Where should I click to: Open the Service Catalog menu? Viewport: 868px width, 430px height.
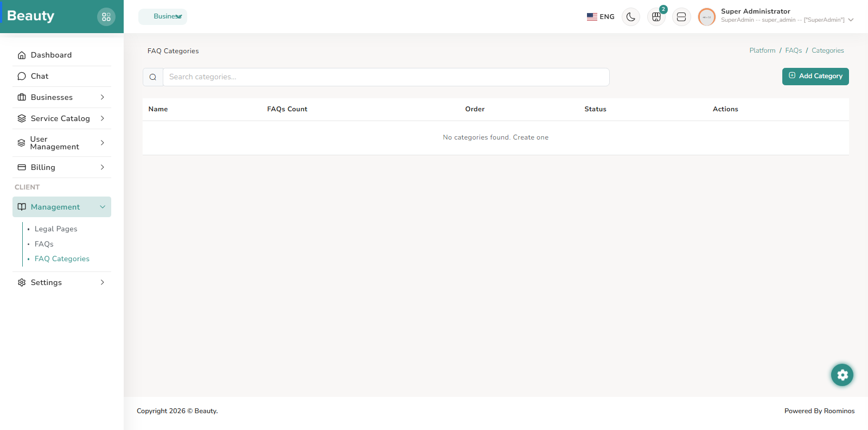[62, 118]
